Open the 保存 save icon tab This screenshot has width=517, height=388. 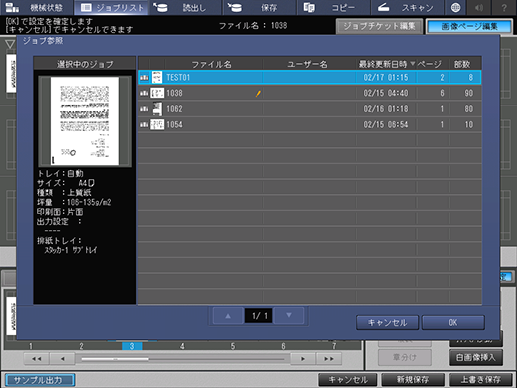259,7
